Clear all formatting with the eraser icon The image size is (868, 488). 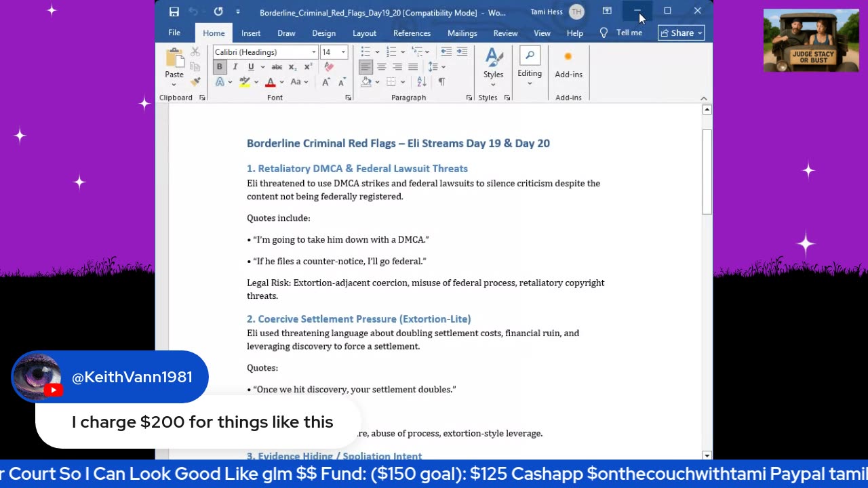pos(329,66)
